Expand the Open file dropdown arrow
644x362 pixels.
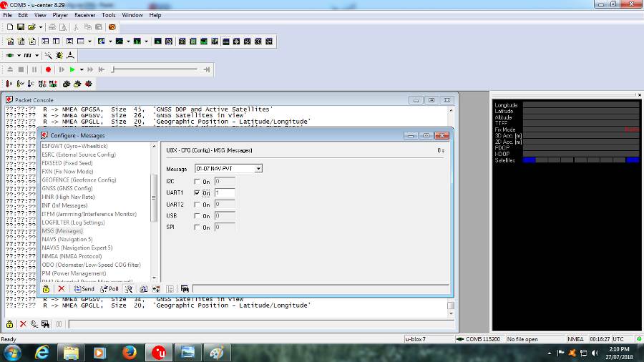(41, 27)
